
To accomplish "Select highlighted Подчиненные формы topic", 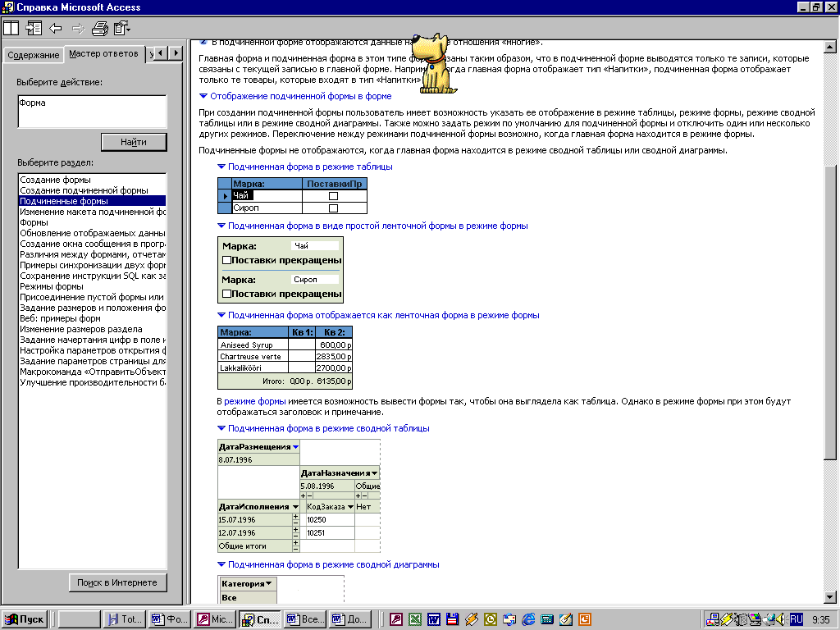I will coord(92,202).
